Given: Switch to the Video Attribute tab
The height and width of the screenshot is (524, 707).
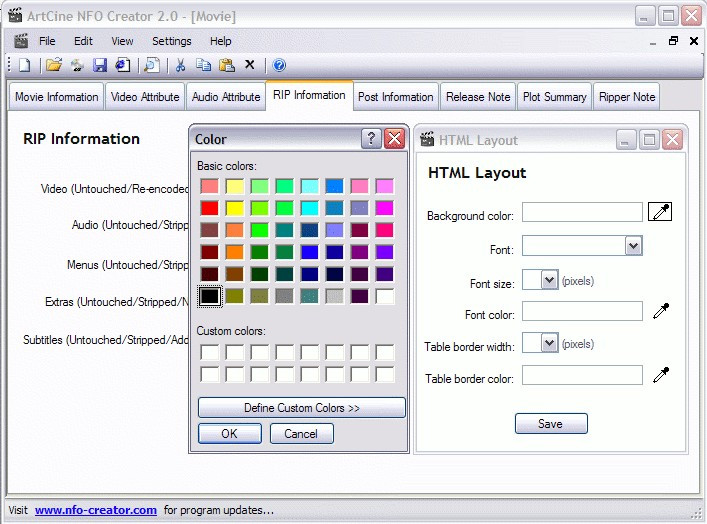Looking at the screenshot, I should [145, 97].
